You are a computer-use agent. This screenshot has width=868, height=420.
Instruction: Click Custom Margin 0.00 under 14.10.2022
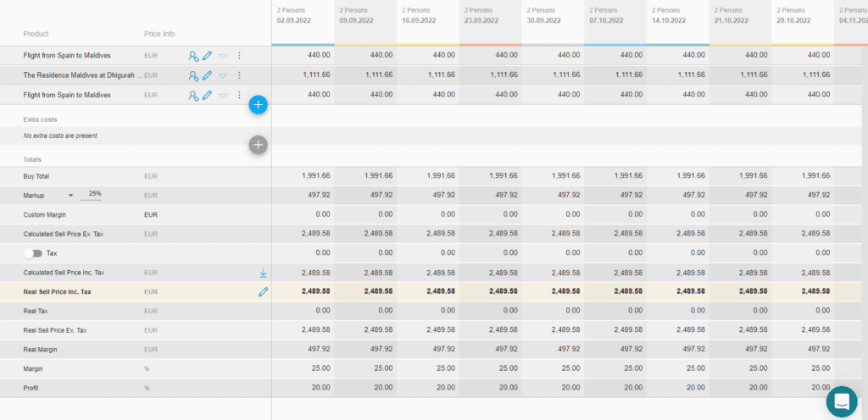(698, 214)
